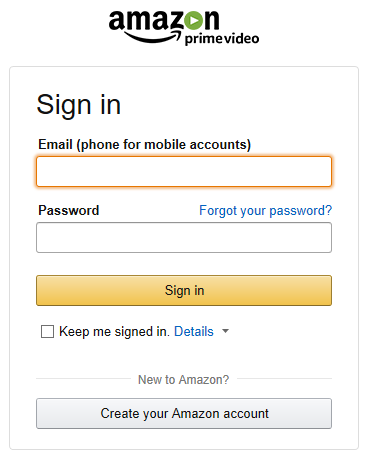Image resolution: width=372 pixels, height=457 pixels.
Task: Click the 'Email (phone for mobile accounts)' label
Action: click(144, 145)
